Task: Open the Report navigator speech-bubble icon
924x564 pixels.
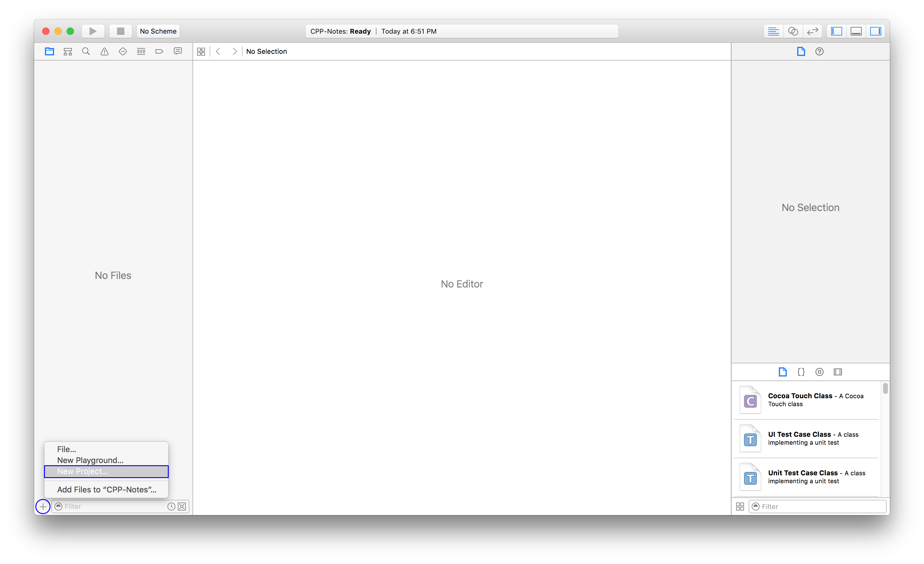Action: pos(178,51)
